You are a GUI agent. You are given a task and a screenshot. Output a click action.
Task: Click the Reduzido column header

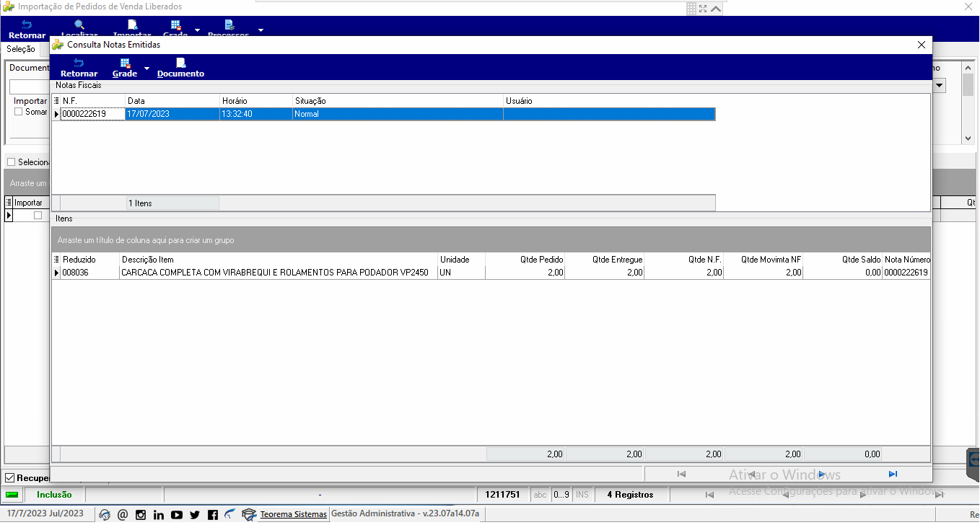point(89,260)
